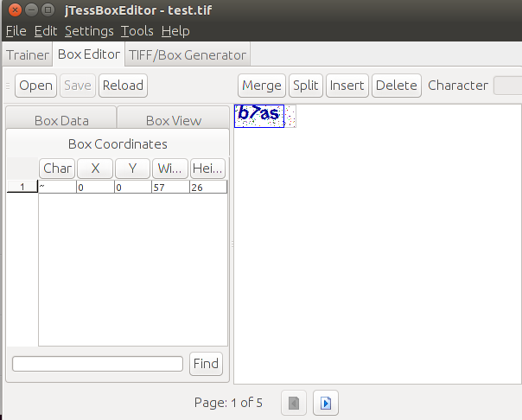Select the width cell '57'
522x420 pixels.
click(x=170, y=187)
